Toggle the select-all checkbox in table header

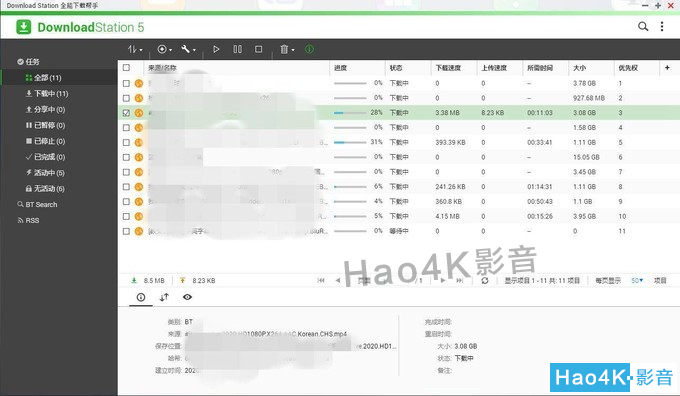(126, 68)
